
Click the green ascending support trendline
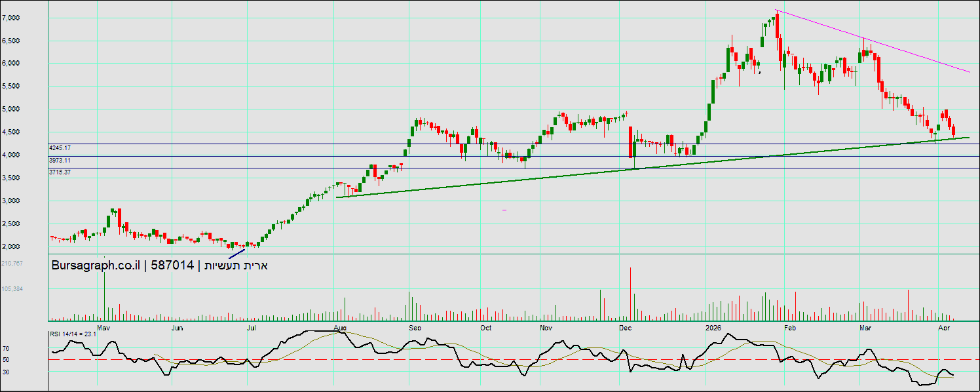524,178
